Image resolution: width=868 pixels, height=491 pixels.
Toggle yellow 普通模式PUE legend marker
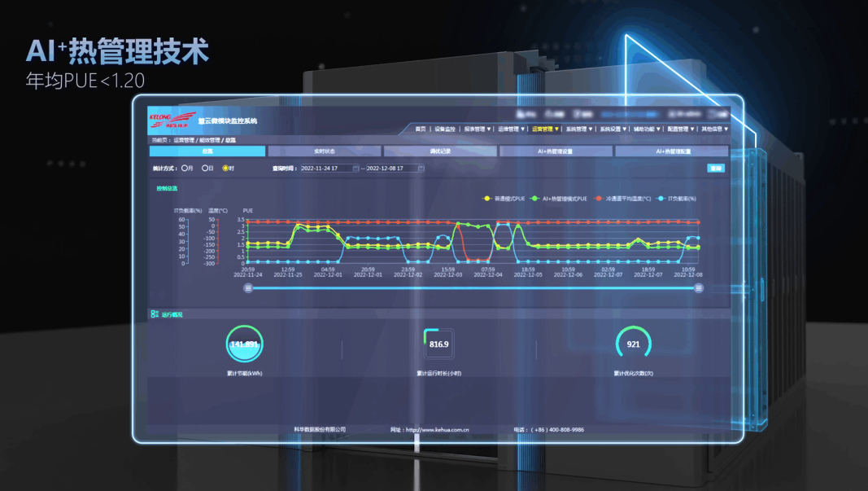pos(486,199)
